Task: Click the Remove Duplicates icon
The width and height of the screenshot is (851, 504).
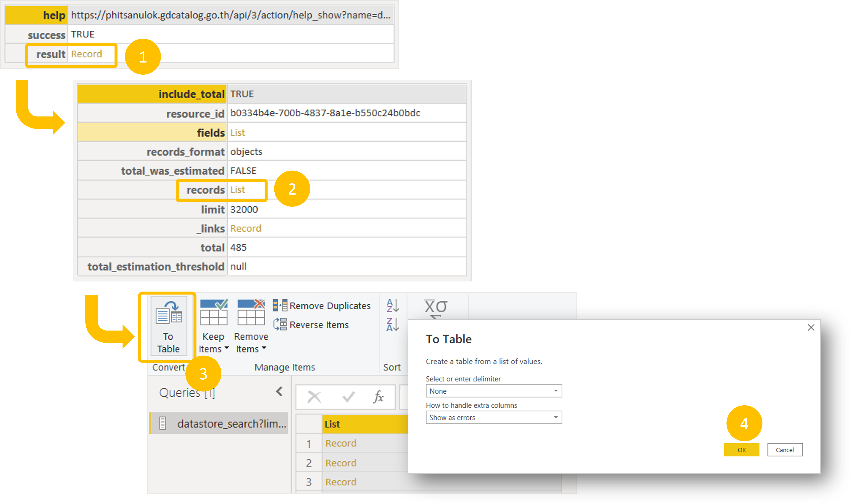Action: pos(280,305)
